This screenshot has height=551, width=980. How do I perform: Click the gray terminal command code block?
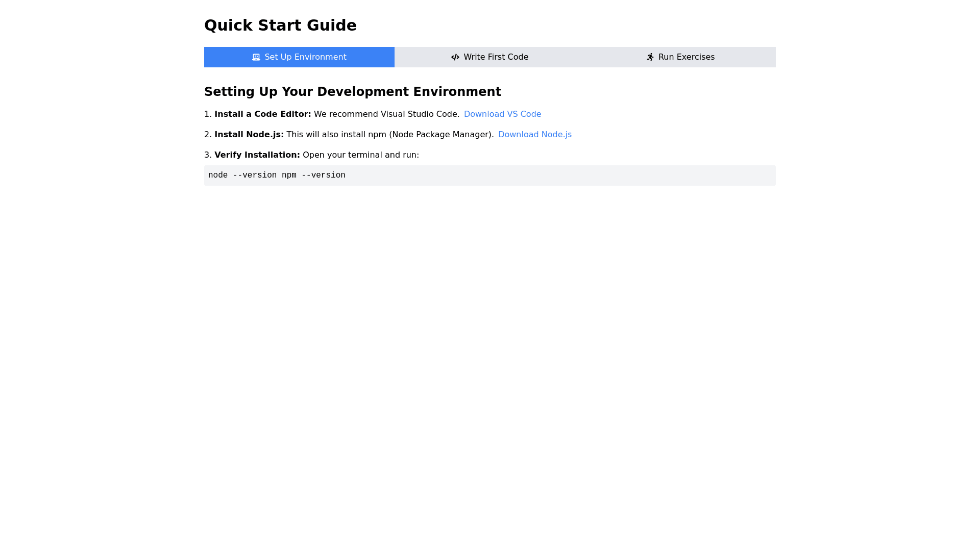click(561, 176)
